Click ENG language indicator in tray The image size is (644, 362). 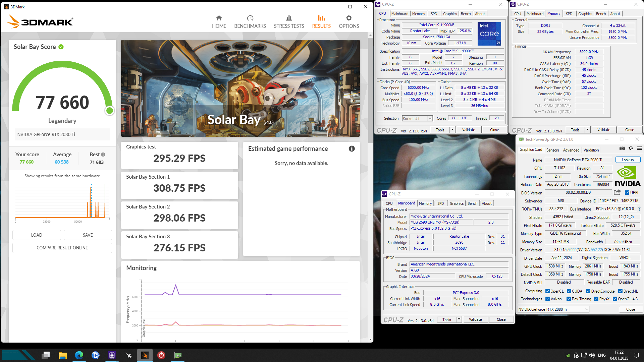coord(602,355)
